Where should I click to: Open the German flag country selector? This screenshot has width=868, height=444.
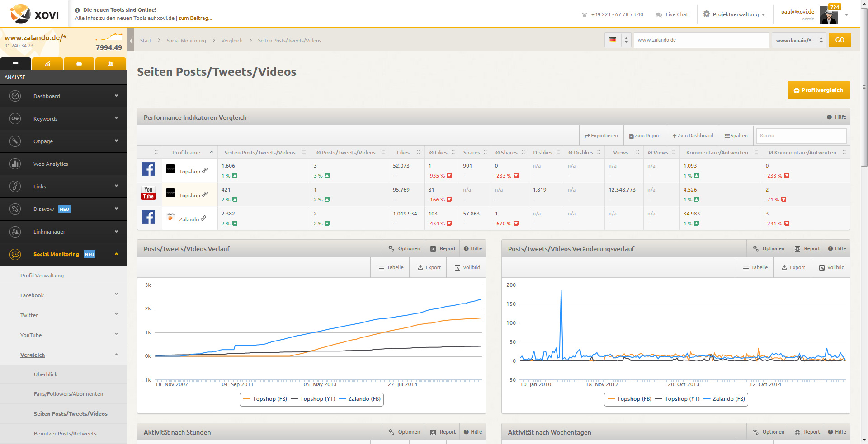[618, 40]
